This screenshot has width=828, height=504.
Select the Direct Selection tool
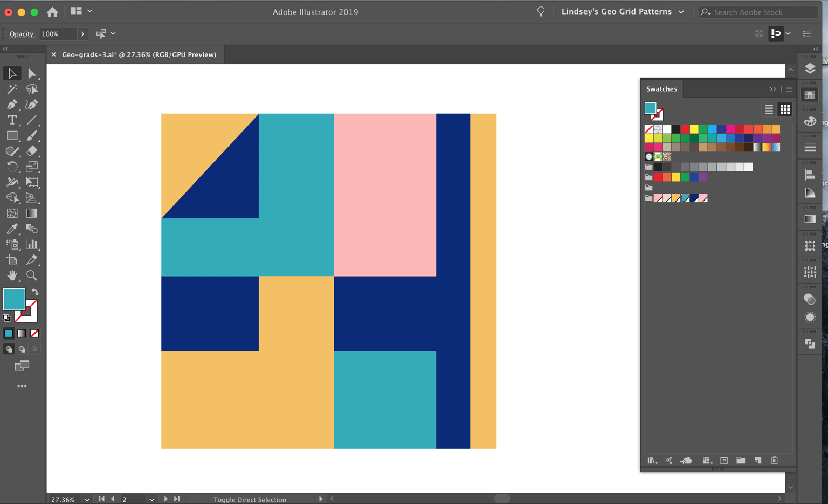tap(32, 73)
